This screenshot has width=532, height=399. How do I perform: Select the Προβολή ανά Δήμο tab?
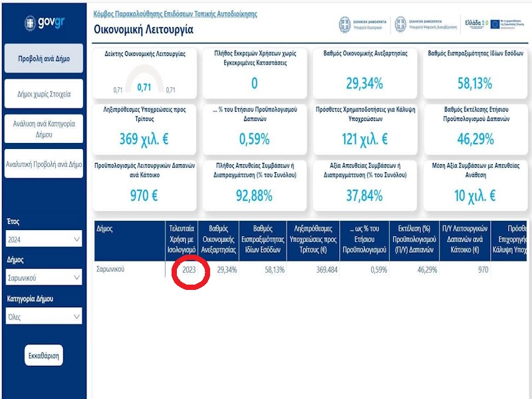43,59
